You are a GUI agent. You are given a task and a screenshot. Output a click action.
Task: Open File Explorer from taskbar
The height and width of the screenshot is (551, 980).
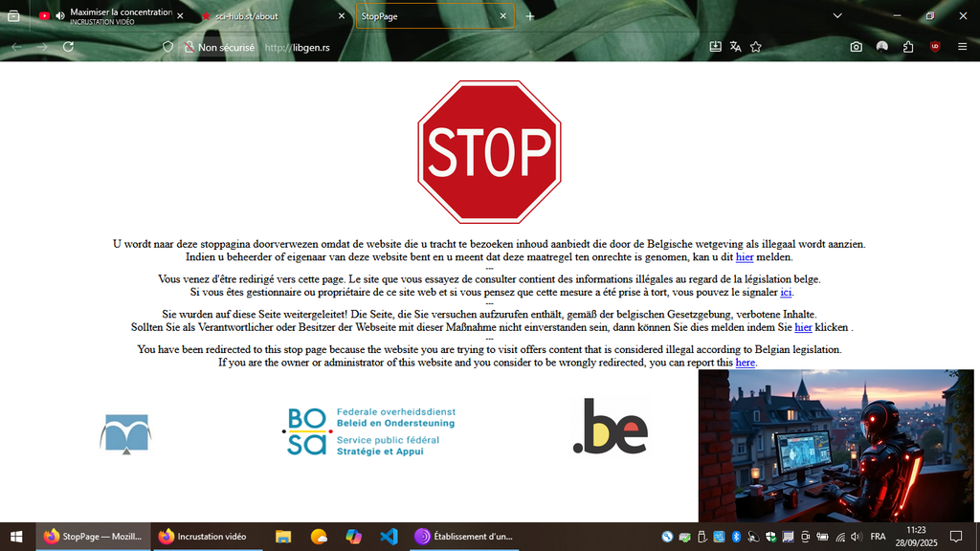[x=283, y=537]
